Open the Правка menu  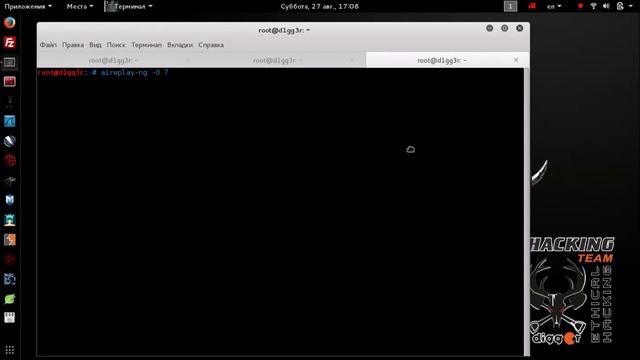point(73,45)
